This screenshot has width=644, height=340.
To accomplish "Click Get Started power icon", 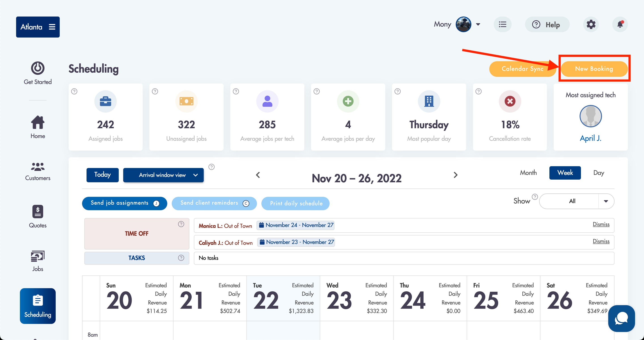I will coord(38,68).
